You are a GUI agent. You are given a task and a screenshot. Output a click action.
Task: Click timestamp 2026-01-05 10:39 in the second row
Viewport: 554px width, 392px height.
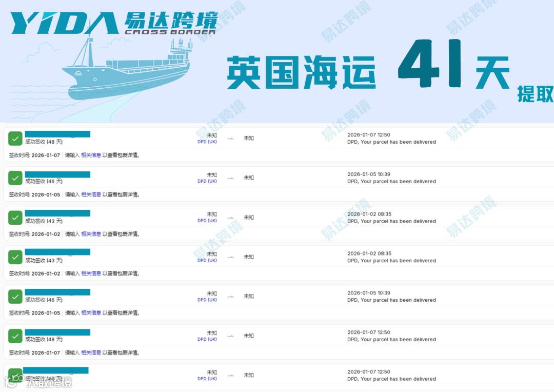pyautogui.click(x=368, y=174)
